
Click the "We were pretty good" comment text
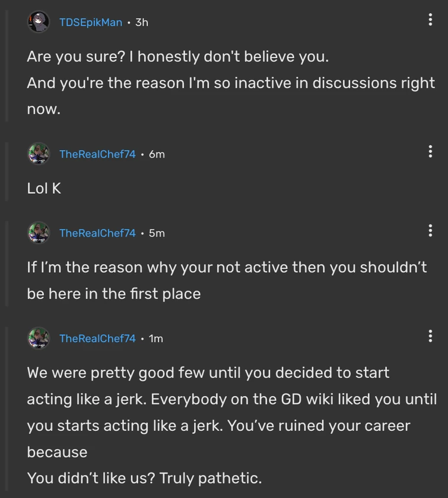point(208,373)
